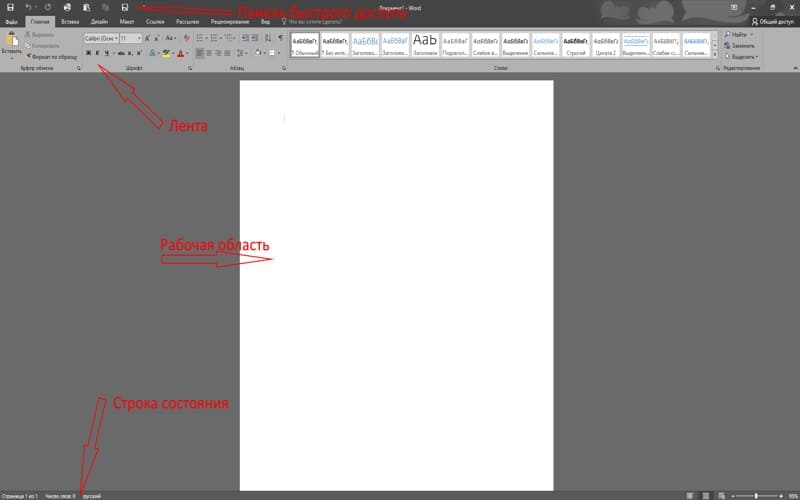Create a numbered list
Screen dimensions: 800x500
point(214,38)
